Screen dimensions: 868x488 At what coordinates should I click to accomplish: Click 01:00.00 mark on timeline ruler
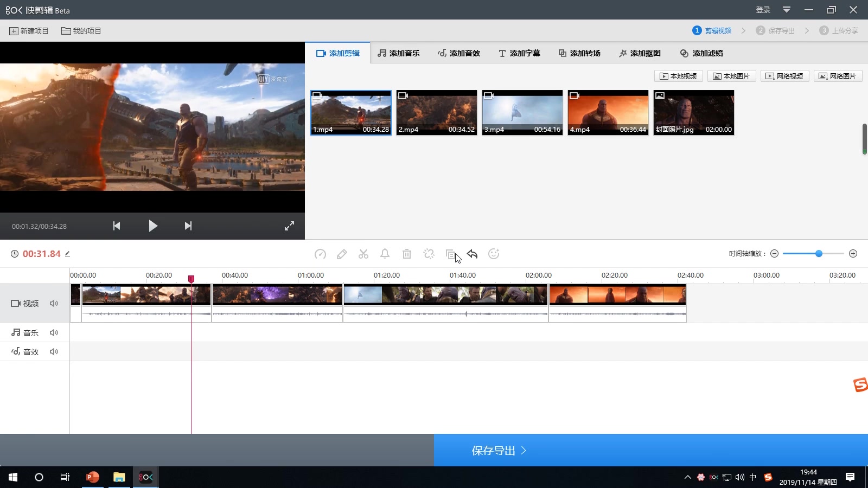(x=311, y=275)
